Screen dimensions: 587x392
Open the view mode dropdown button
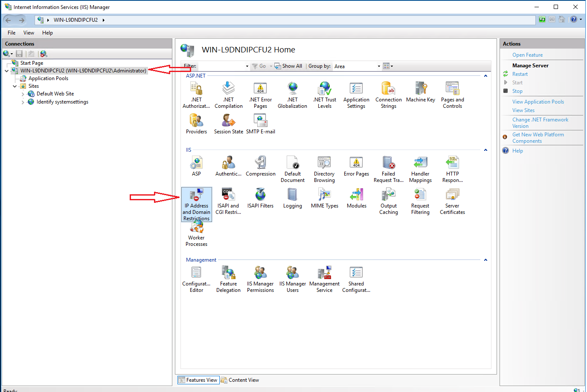388,66
